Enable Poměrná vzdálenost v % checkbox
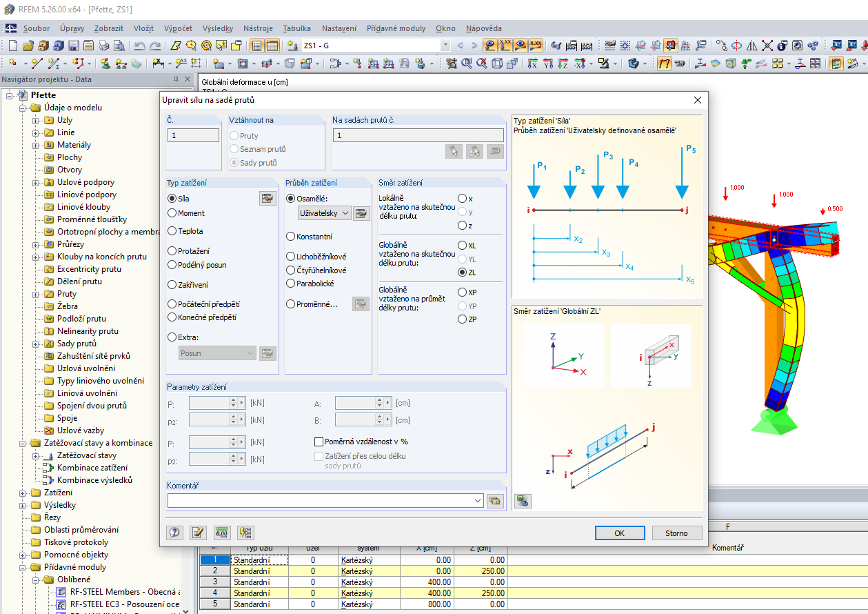The width and height of the screenshot is (868, 614). coord(319,442)
